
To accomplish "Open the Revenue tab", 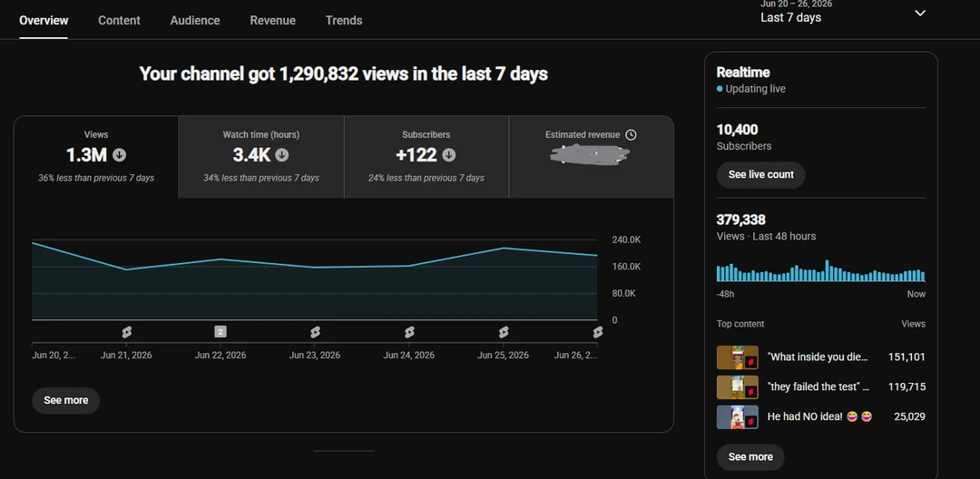I will pyautogui.click(x=272, y=20).
